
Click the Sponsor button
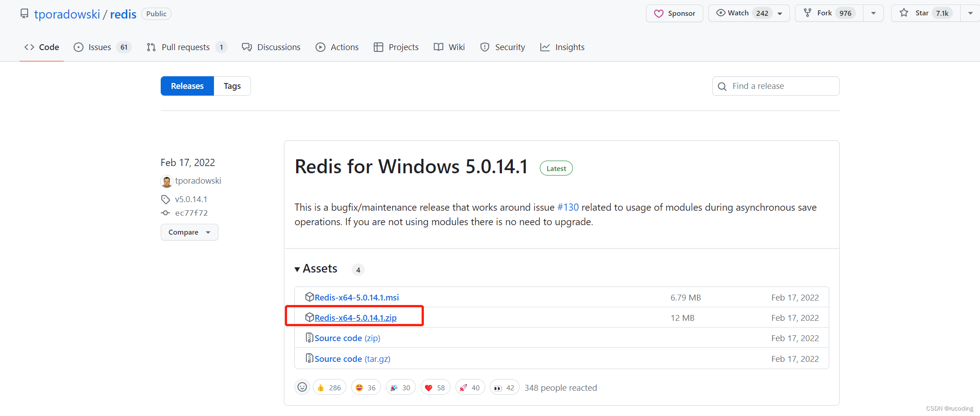click(x=674, y=14)
